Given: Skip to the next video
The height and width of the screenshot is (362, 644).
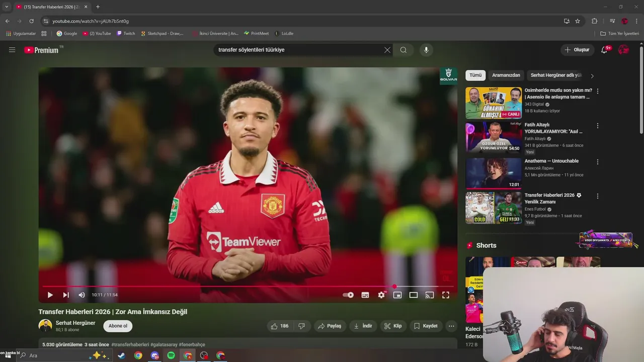Looking at the screenshot, I should point(66,295).
